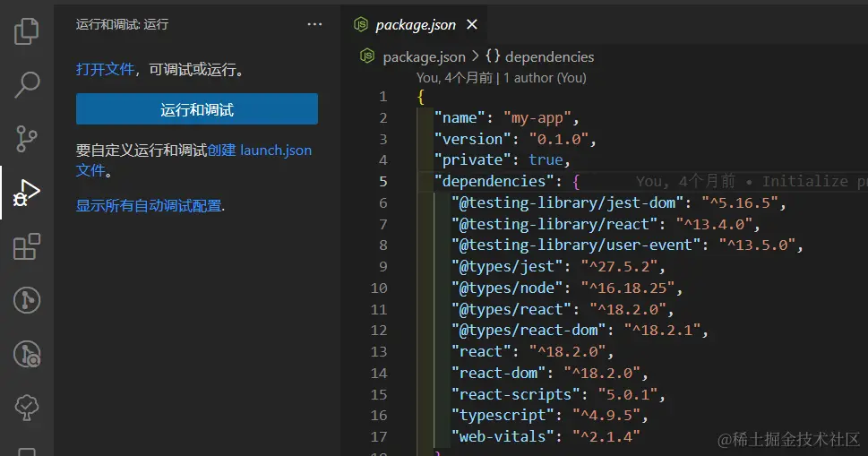Click the "^18.2.1" version string
Image resolution: width=868 pixels, height=456 pixels.
coord(663,331)
